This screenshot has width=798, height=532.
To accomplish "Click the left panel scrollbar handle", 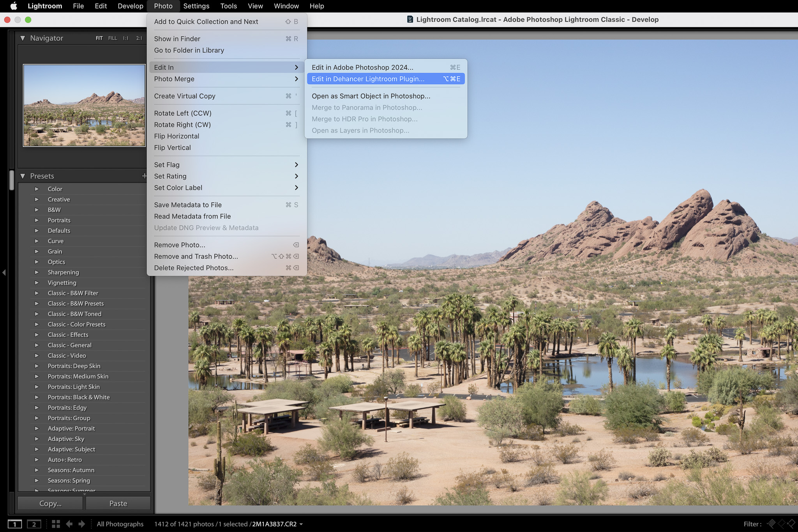I will pyautogui.click(x=12, y=180).
